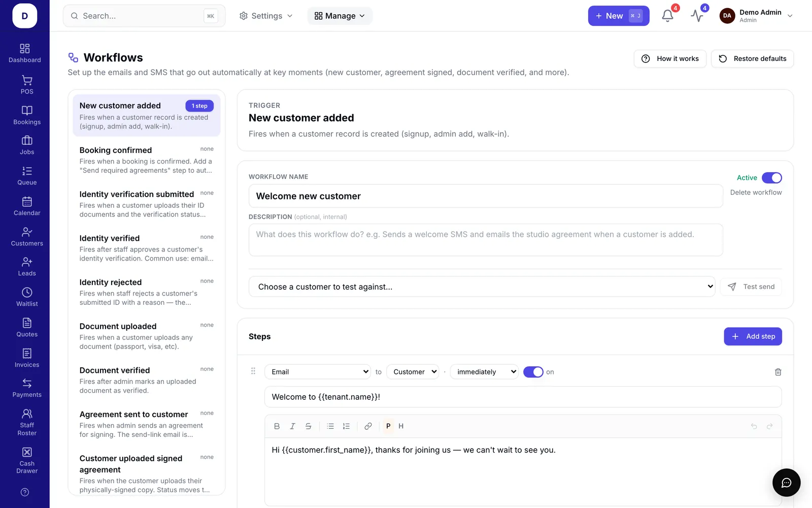Open the notifications bell icon

tap(667, 16)
